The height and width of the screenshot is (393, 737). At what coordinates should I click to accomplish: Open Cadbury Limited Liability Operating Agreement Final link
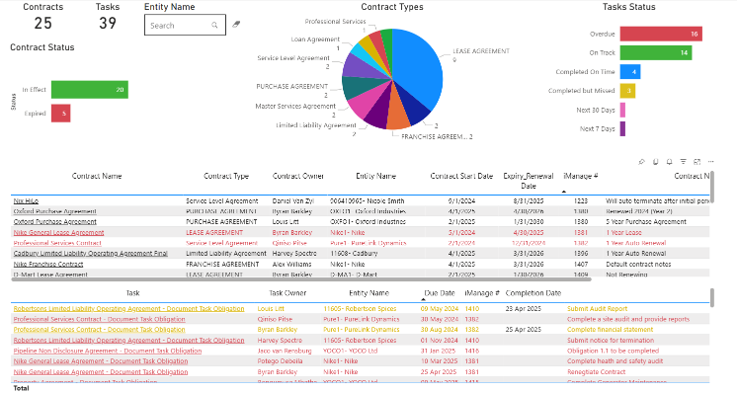pyautogui.click(x=91, y=253)
